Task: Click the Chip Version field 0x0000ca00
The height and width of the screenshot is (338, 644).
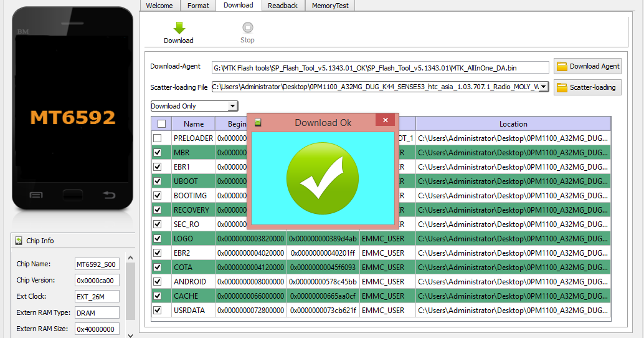Action: pyautogui.click(x=97, y=281)
